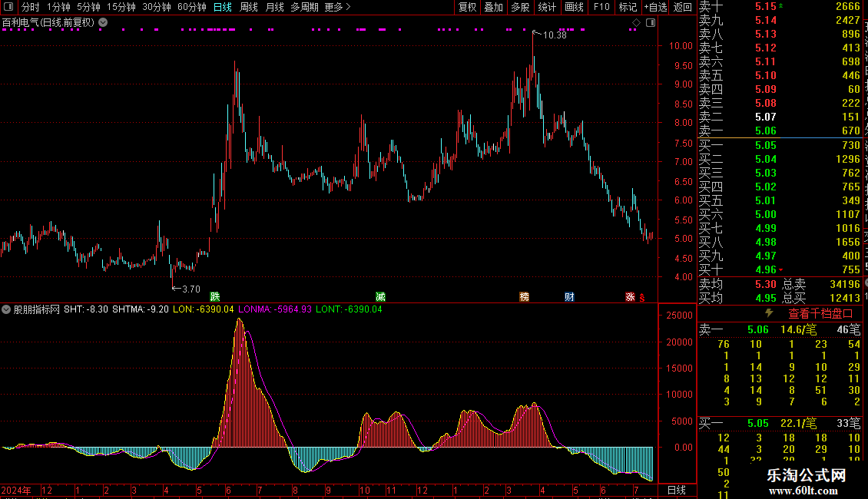868x499 pixels.
Task: Select the 卖一 5.06 order row
Action: pos(780,131)
